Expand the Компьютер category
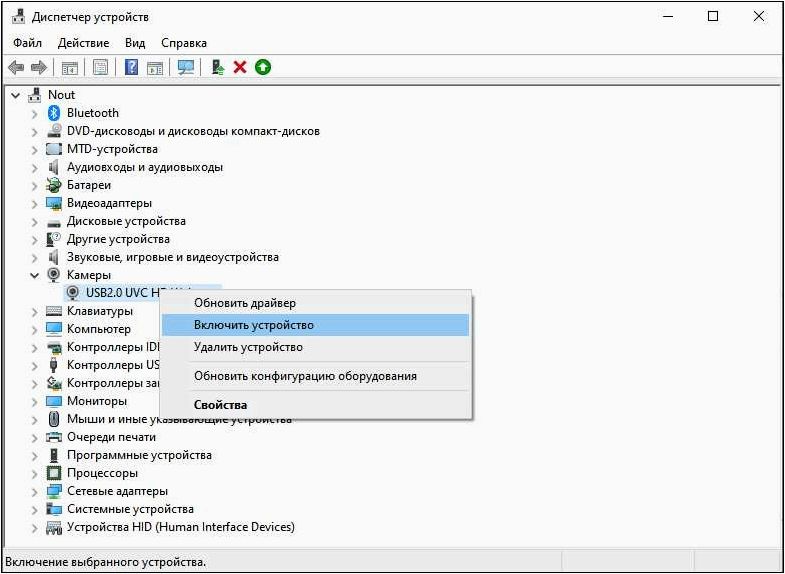Screen dimensions: 785x574 click(35, 330)
